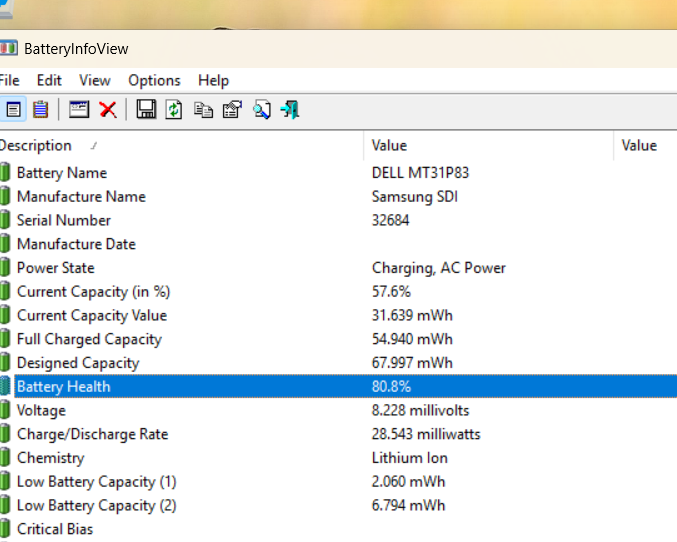Click the red X delete toolbar icon

click(108, 109)
